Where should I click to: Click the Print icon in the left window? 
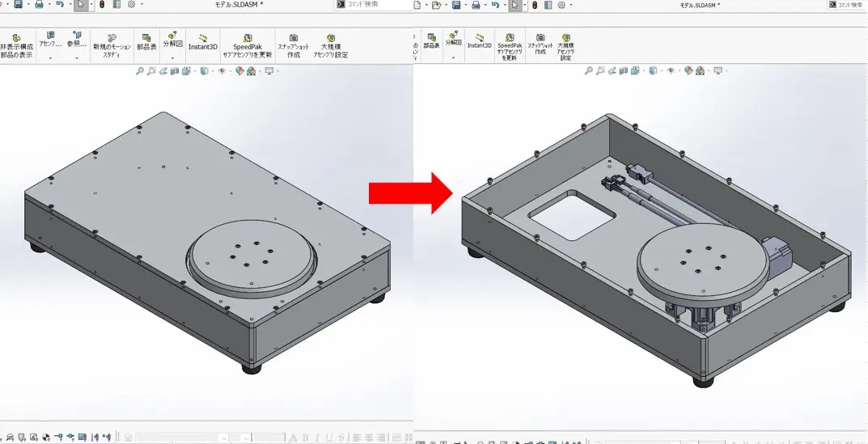coord(39,5)
